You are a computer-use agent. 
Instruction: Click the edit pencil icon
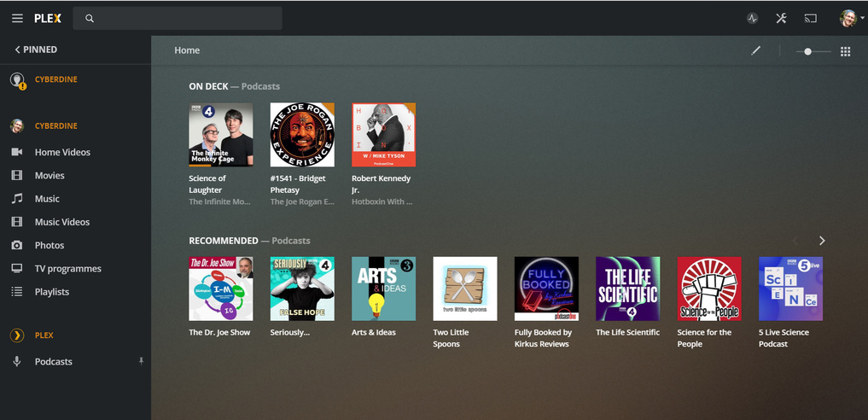pyautogui.click(x=755, y=51)
